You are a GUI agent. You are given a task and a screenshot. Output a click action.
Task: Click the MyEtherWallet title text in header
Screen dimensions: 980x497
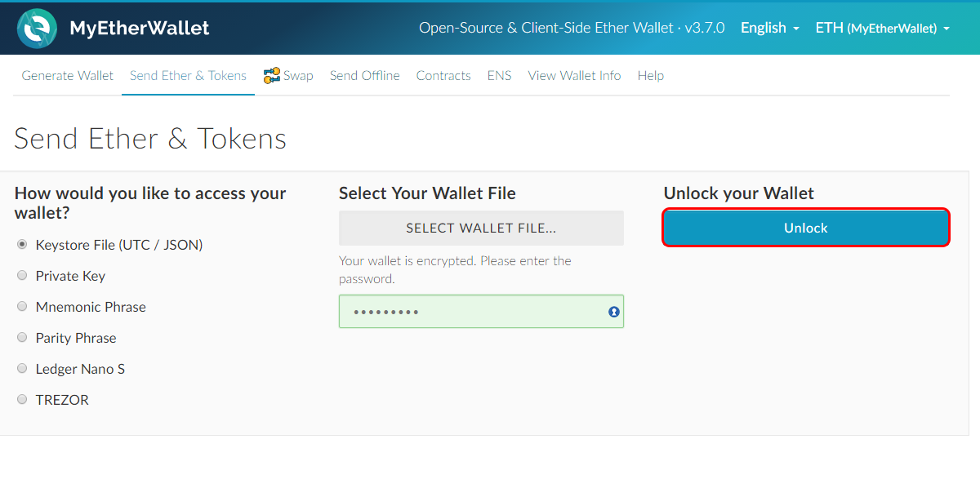(x=140, y=29)
